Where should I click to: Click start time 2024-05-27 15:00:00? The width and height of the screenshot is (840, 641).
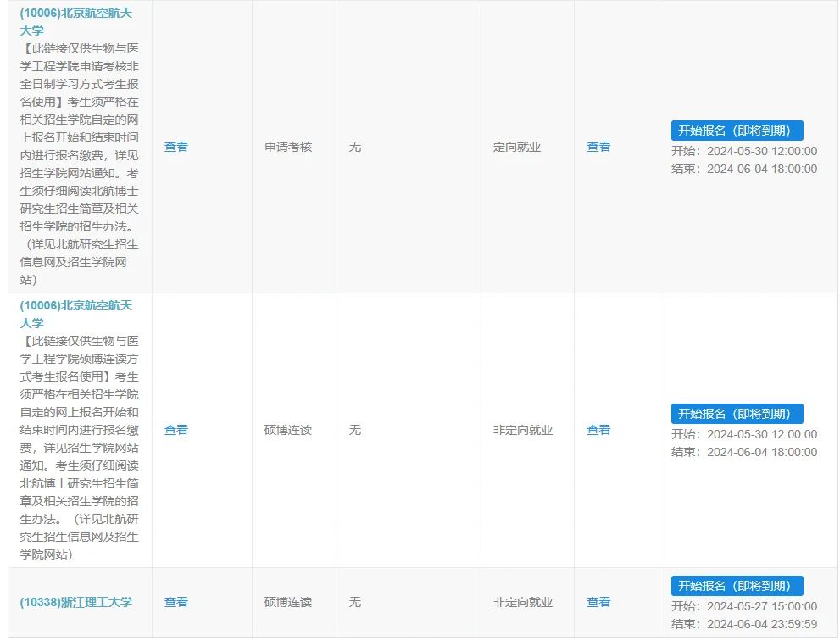tap(762, 606)
